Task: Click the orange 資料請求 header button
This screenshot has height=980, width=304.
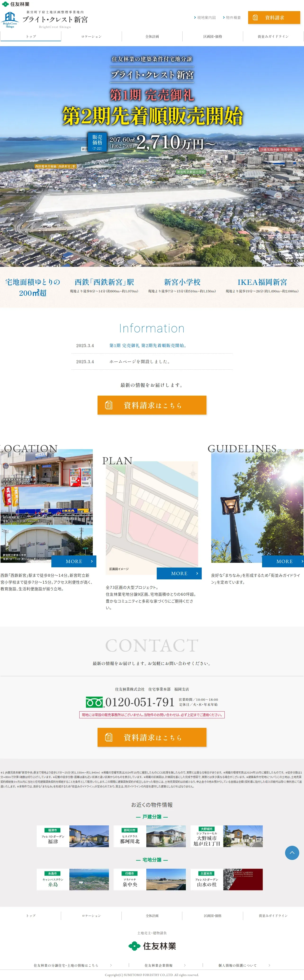Action: tap(274, 18)
